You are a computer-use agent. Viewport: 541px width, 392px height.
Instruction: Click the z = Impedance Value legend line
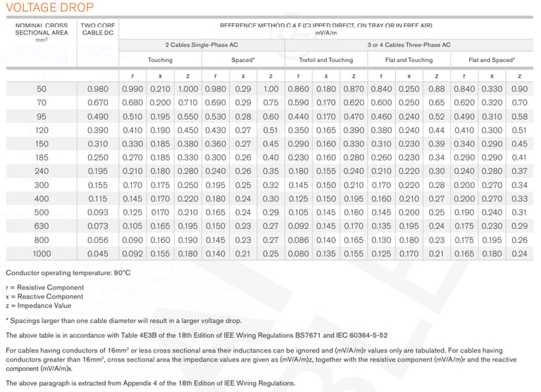[38, 305]
